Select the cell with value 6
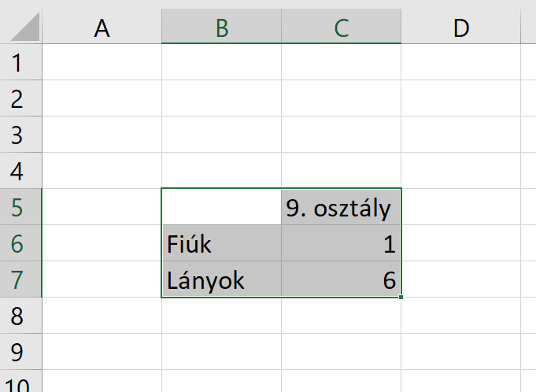The height and width of the screenshot is (392, 536). (x=341, y=280)
